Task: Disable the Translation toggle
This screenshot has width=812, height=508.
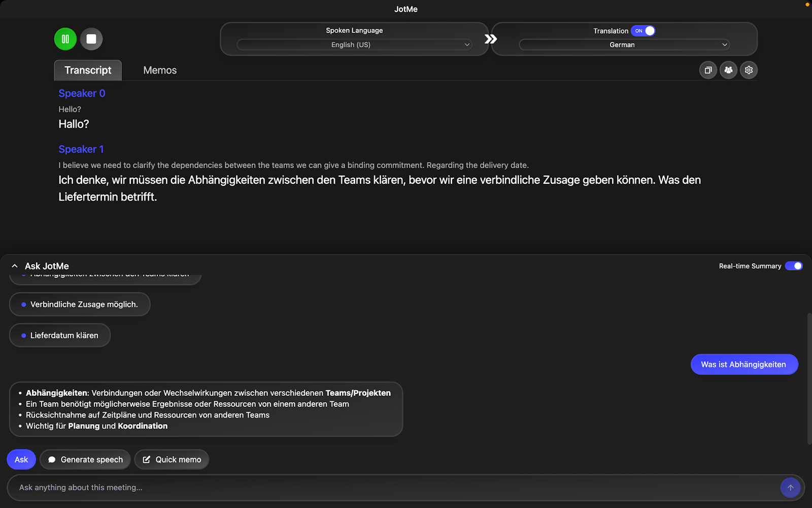Action: 643,31
